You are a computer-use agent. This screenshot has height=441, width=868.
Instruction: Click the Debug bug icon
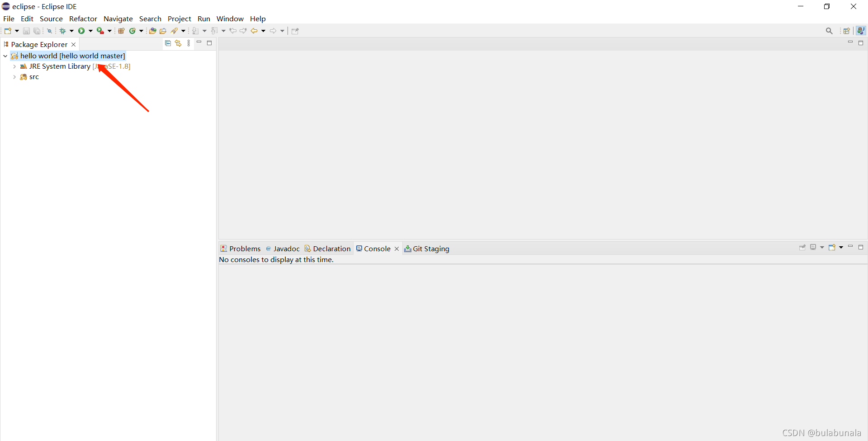(63, 31)
